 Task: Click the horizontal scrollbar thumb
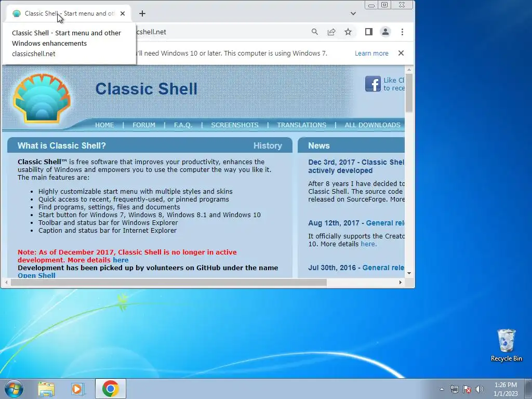[169, 282]
